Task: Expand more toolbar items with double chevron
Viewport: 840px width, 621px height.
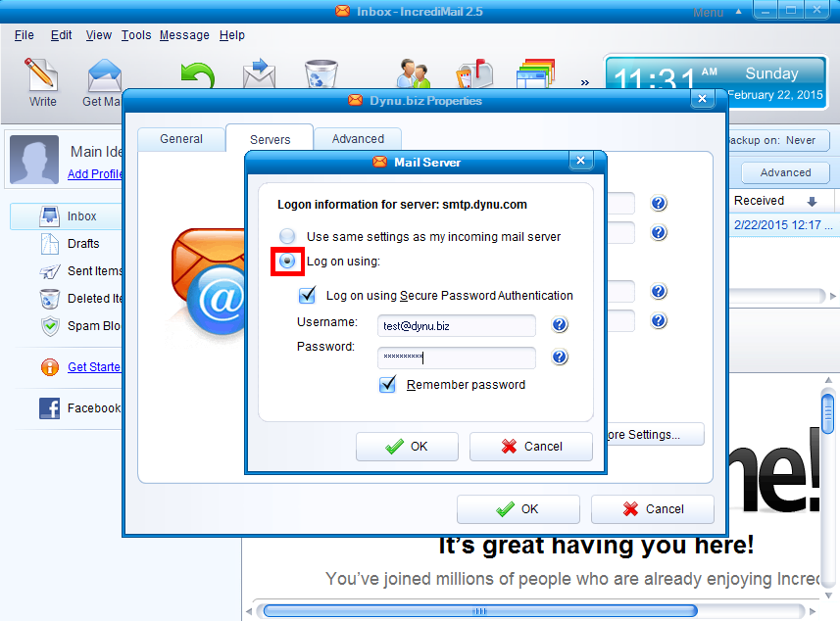Action: click(x=584, y=82)
